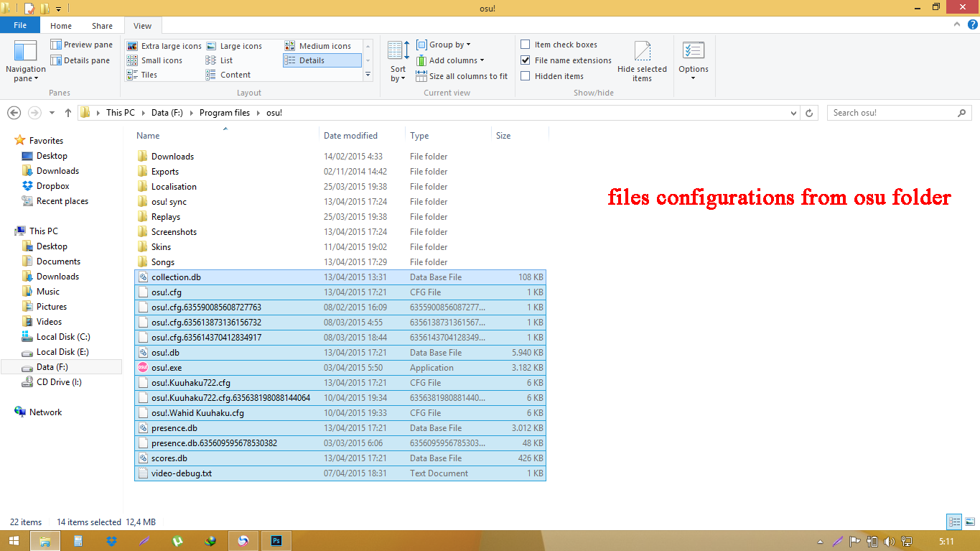Select the collection.db file
Screen dimensions: 980x551
[340, 277]
